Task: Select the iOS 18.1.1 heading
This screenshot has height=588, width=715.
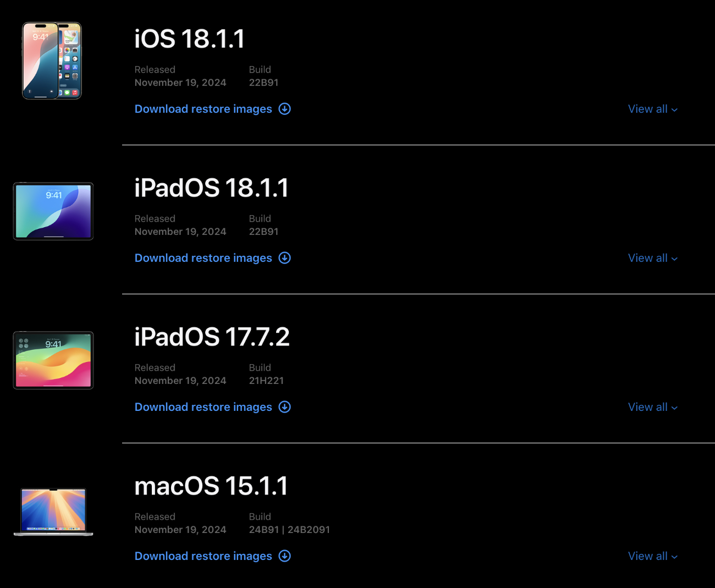Action: tap(189, 39)
